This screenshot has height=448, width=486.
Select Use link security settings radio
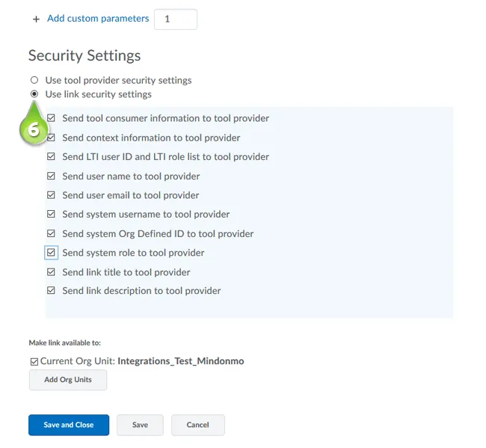tap(34, 94)
